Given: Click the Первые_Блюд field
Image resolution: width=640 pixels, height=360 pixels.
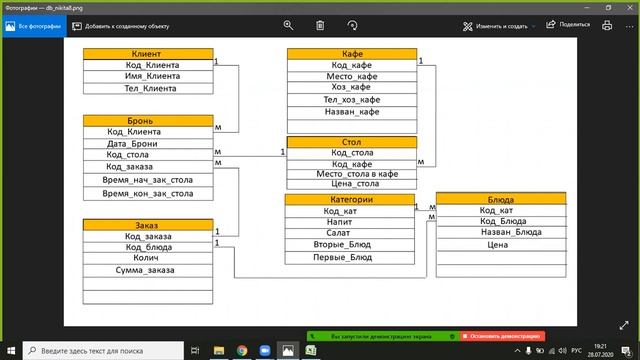Looking at the screenshot, I should pos(350,258).
